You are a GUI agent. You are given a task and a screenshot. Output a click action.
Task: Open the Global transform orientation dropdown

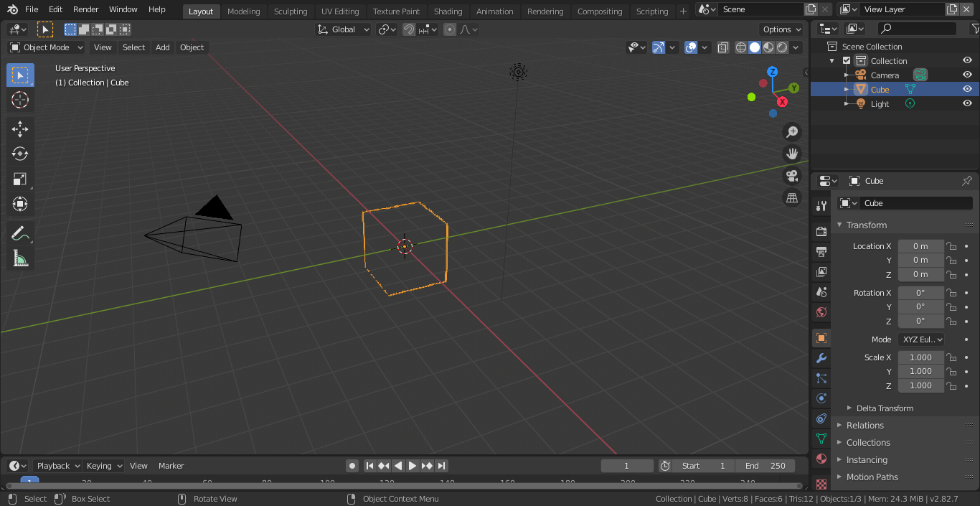(x=344, y=29)
